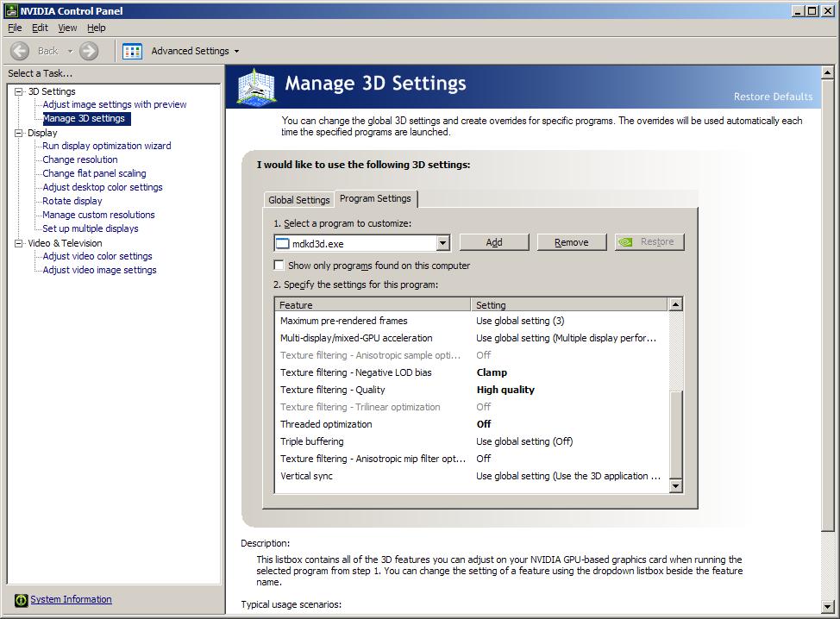840x619 pixels.
Task: Select Triple buffering row
Action: tap(472, 441)
